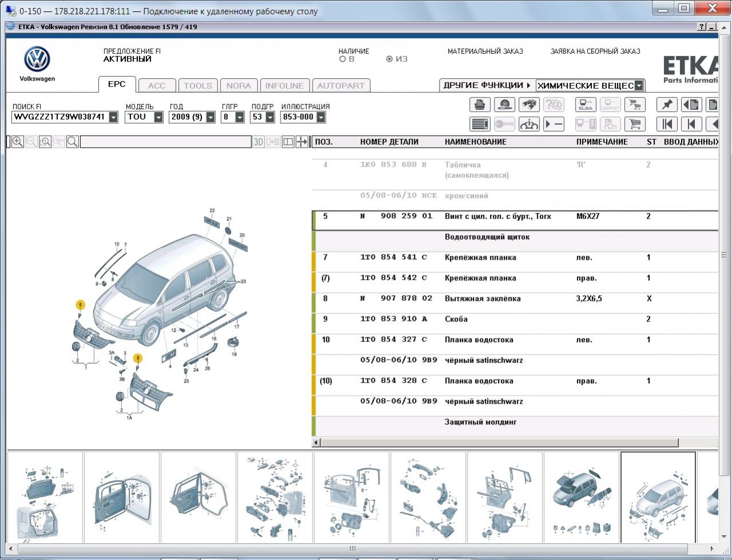This screenshot has width=732, height=560.
Task: Select part number '1T0 854 542 C'
Action: click(x=394, y=278)
